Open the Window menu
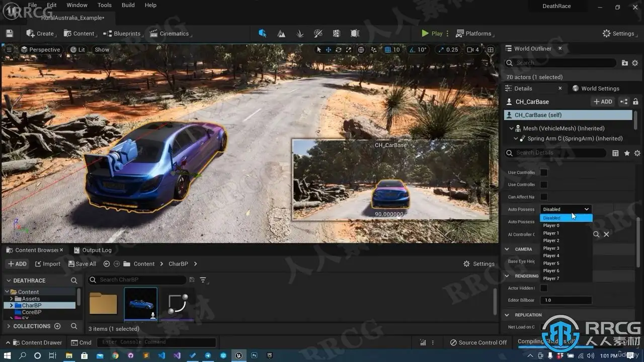Screen dimensions: 644x362 pyautogui.click(x=77, y=5)
